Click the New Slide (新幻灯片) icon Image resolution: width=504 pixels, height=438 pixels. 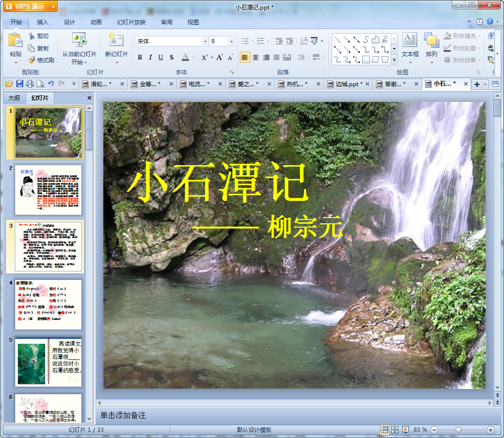point(116,40)
